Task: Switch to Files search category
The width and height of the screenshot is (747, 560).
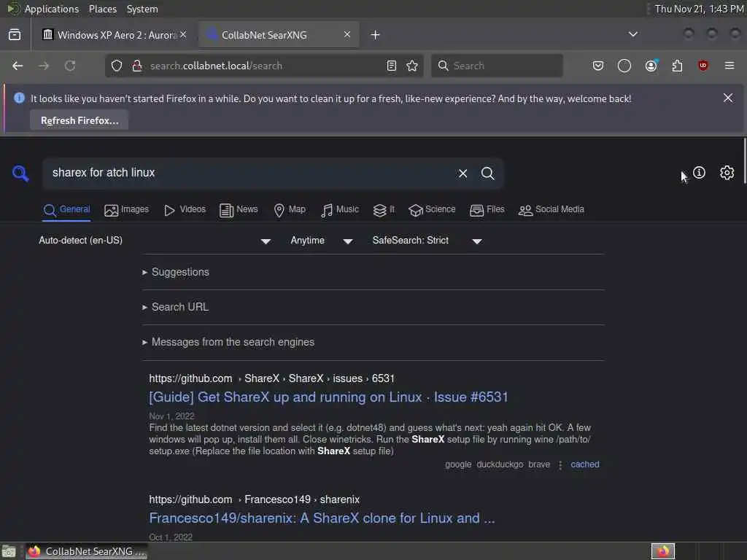Action: tap(487, 209)
